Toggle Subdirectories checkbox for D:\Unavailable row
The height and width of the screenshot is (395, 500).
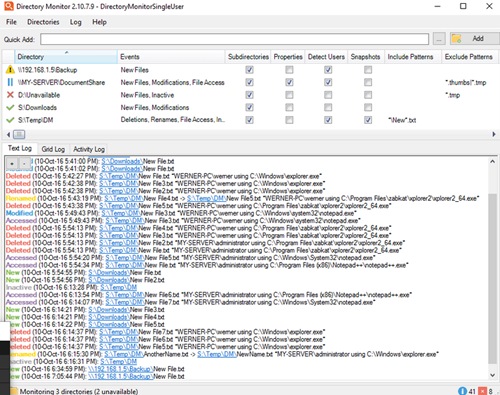point(249,95)
